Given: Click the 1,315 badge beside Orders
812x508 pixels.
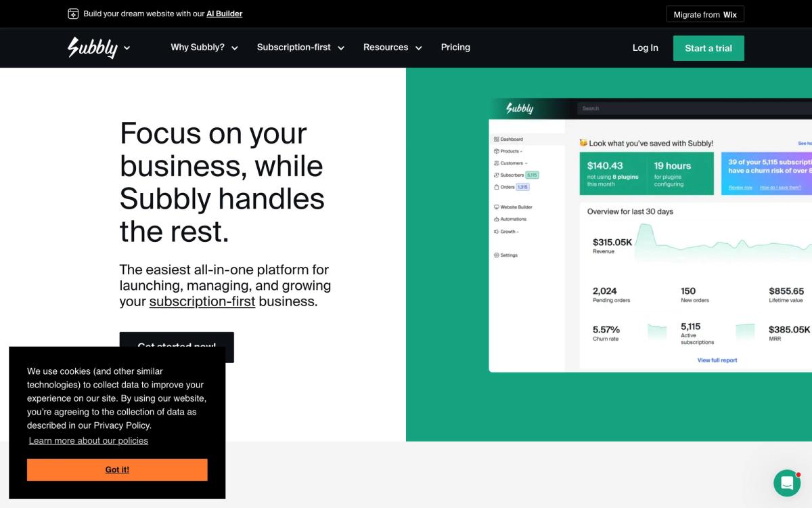Looking at the screenshot, I should point(522,187).
